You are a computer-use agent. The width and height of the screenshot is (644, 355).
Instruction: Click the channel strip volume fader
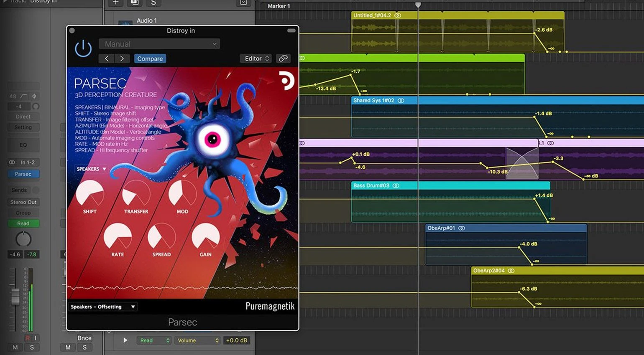[x=15, y=296]
